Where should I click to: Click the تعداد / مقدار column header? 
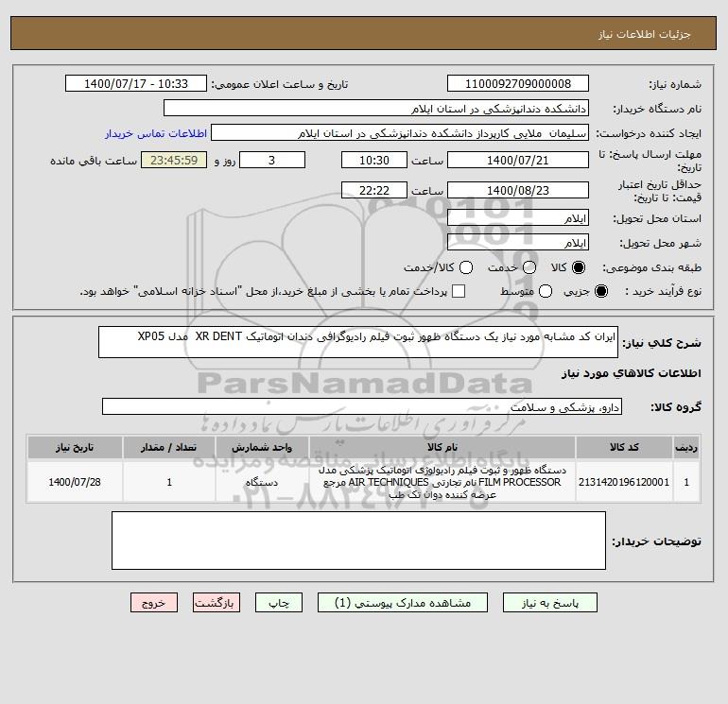[x=169, y=447]
